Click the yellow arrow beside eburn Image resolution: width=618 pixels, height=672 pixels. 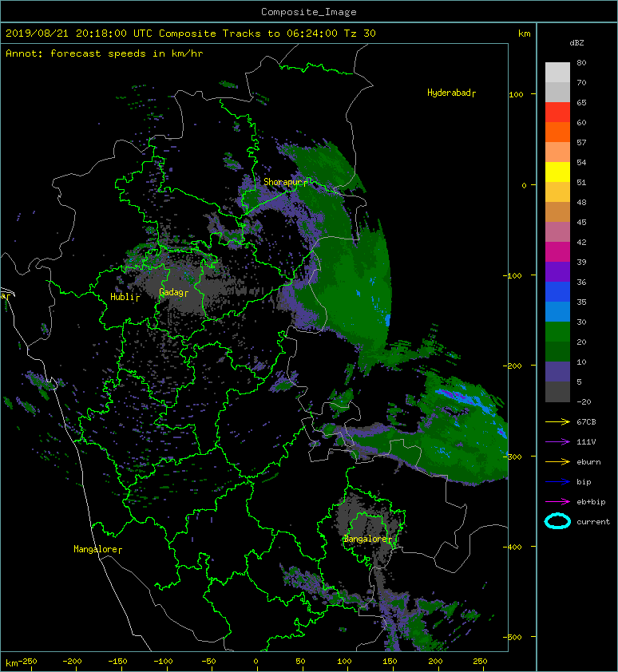[557, 462]
